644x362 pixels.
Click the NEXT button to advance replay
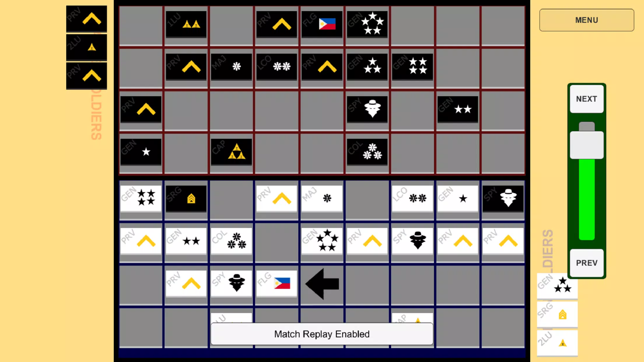[x=587, y=99]
